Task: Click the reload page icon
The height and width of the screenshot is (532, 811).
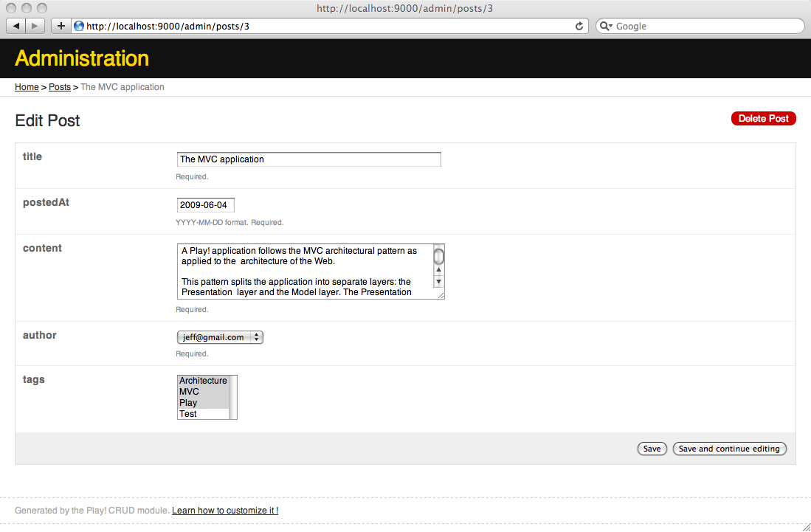Action: pyautogui.click(x=579, y=26)
